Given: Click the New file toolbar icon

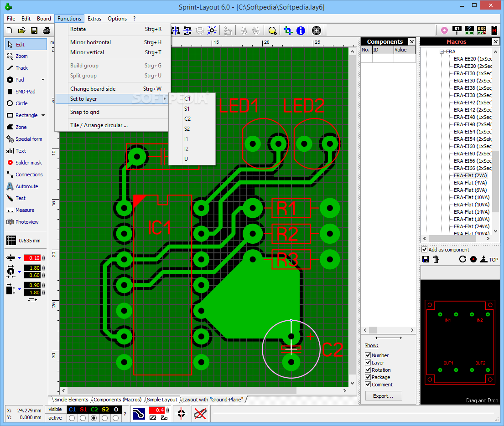Looking at the screenshot, I should point(9,31).
